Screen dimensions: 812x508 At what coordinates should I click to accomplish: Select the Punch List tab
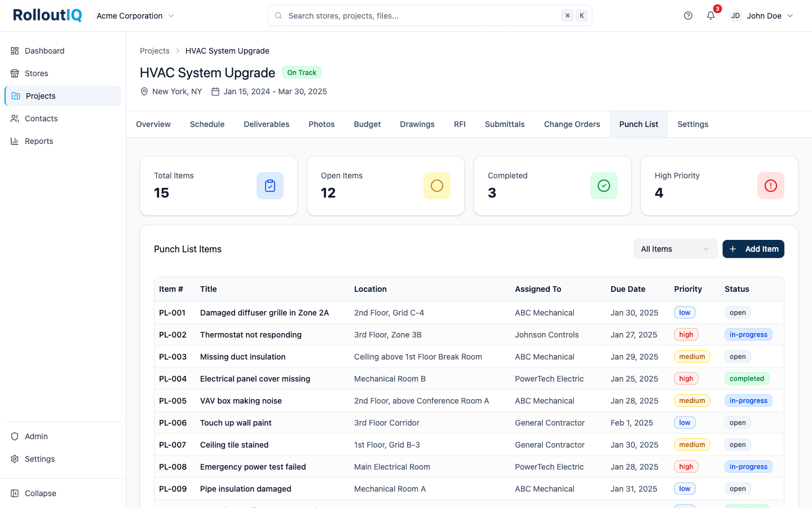point(639,124)
